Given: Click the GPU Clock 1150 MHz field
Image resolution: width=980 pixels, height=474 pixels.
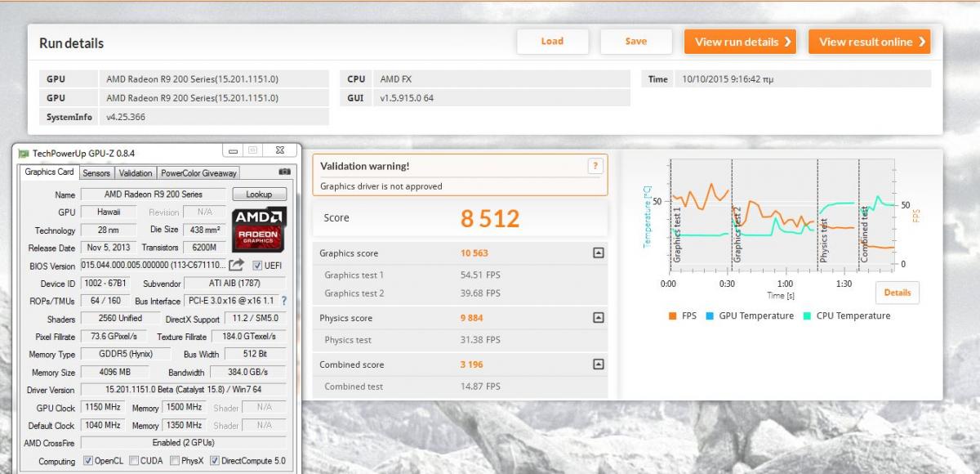Looking at the screenshot, I should (103, 408).
